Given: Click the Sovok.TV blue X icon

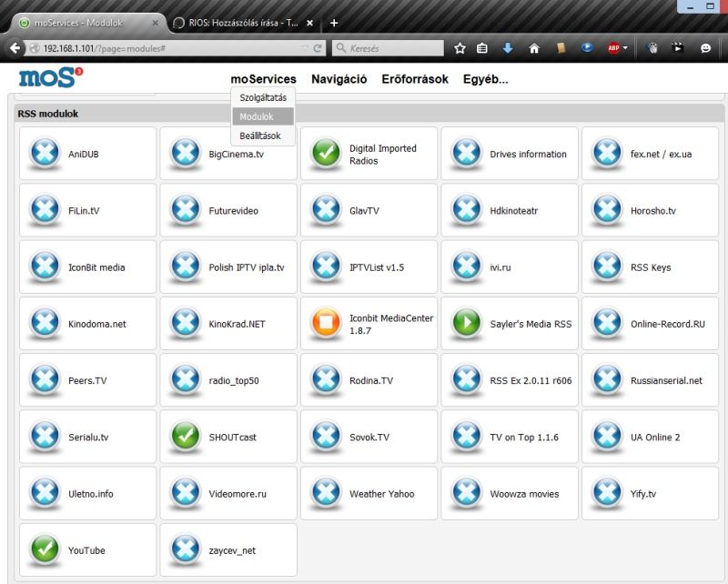Looking at the screenshot, I should (326, 435).
